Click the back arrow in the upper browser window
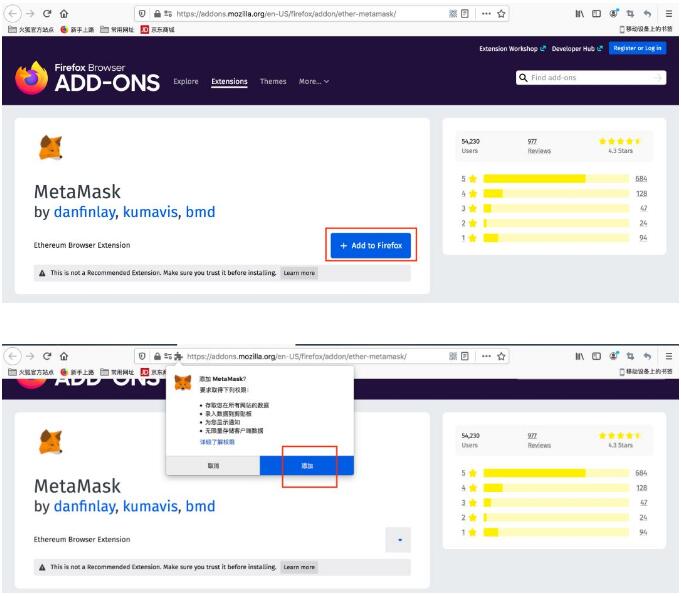 tap(12, 13)
